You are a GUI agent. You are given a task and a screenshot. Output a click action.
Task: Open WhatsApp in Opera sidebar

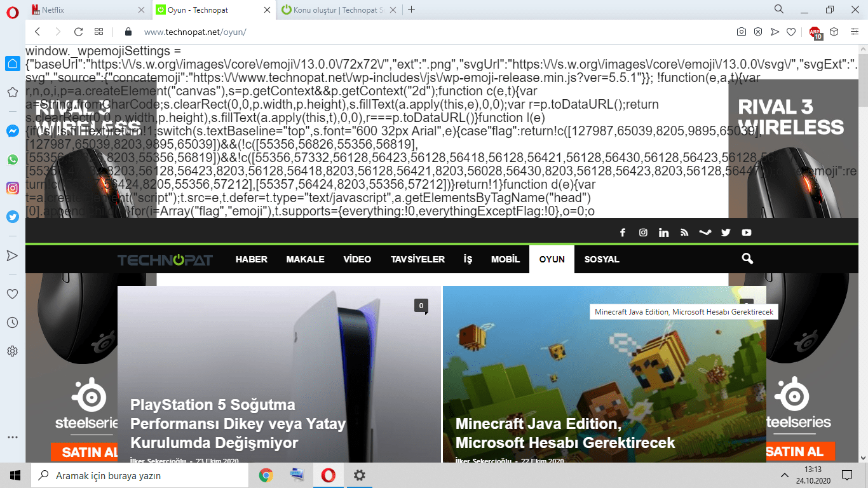click(x=12, y=159)
